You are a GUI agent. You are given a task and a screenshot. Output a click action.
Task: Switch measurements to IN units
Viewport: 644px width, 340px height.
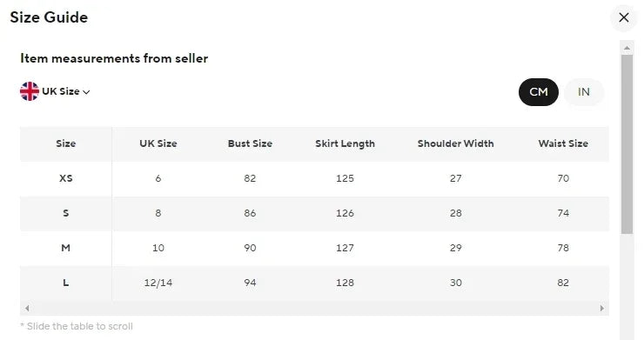tap(584, 91)
